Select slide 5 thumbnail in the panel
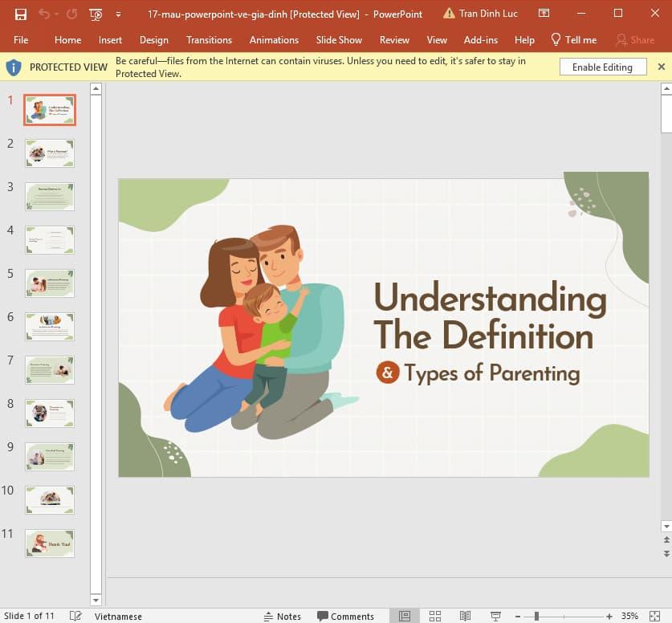The image size is (672, 623). tap(49, 283)
